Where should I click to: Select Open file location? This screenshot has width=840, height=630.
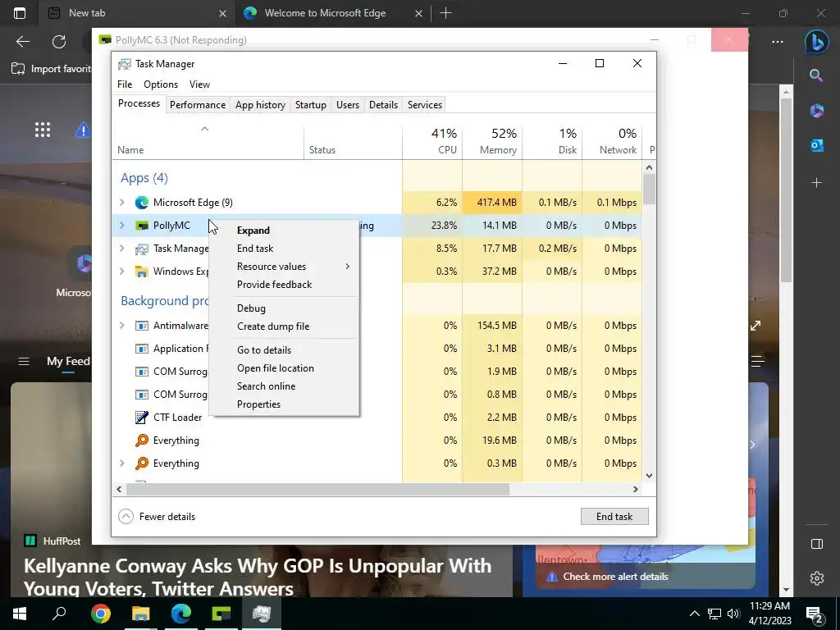pyautogui.click(x=284, y=368)
